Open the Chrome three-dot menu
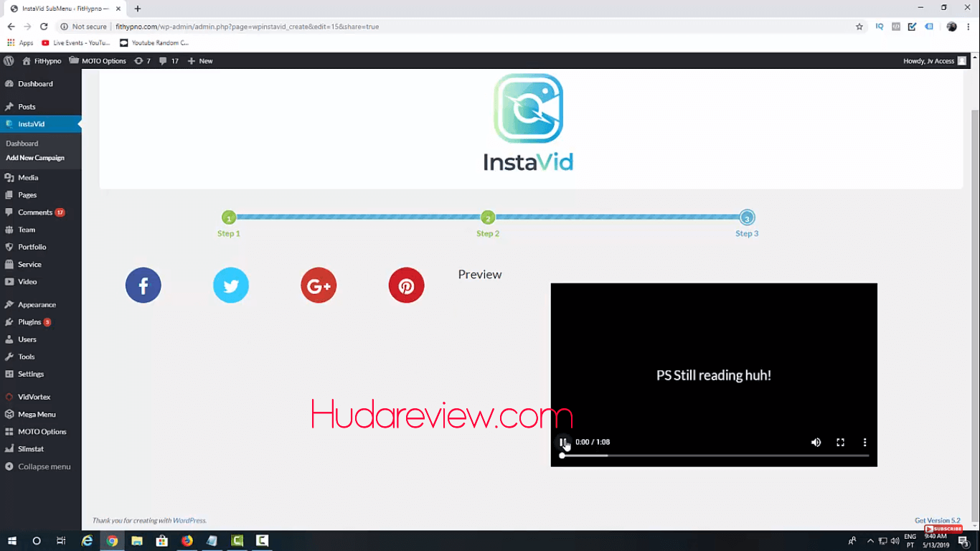 pos(969,27)
